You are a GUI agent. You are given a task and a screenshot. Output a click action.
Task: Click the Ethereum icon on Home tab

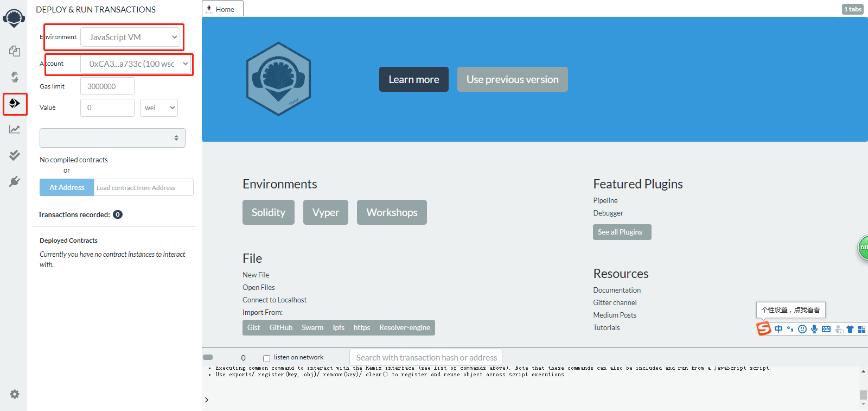[209, 9]
